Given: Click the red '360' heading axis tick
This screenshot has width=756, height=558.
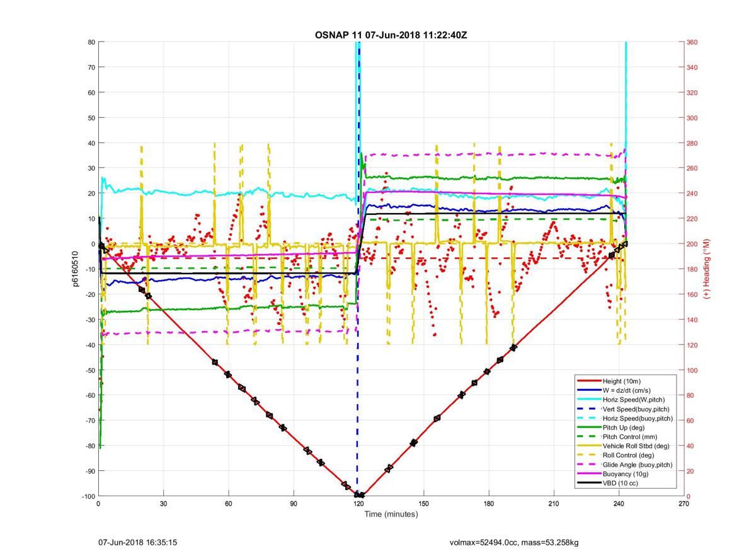Looking at the screenshot, I should pyautogui.click(x=692, y=42).
